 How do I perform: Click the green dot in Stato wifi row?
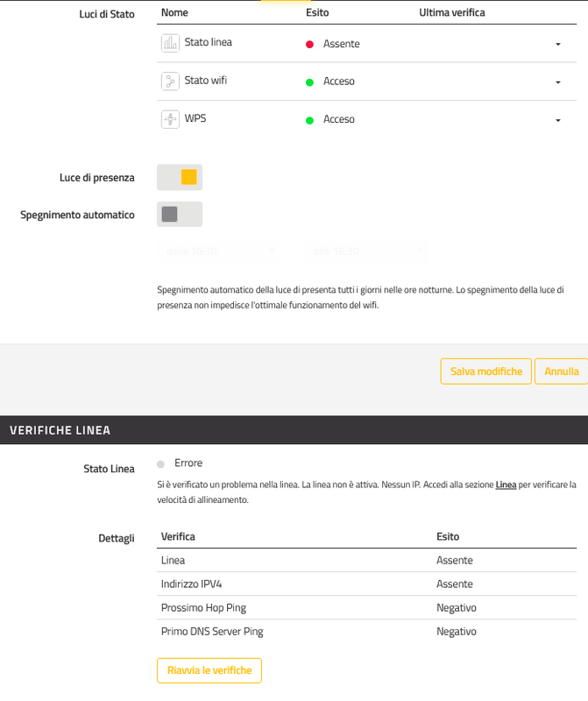[309, 81]
